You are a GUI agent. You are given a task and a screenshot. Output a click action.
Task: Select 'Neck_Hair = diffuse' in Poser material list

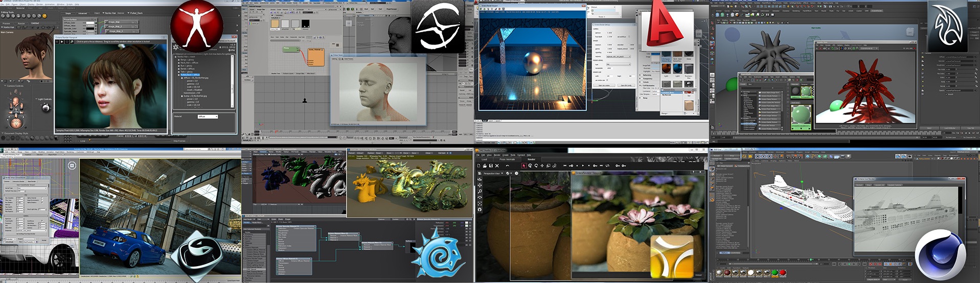pos(189,63)
